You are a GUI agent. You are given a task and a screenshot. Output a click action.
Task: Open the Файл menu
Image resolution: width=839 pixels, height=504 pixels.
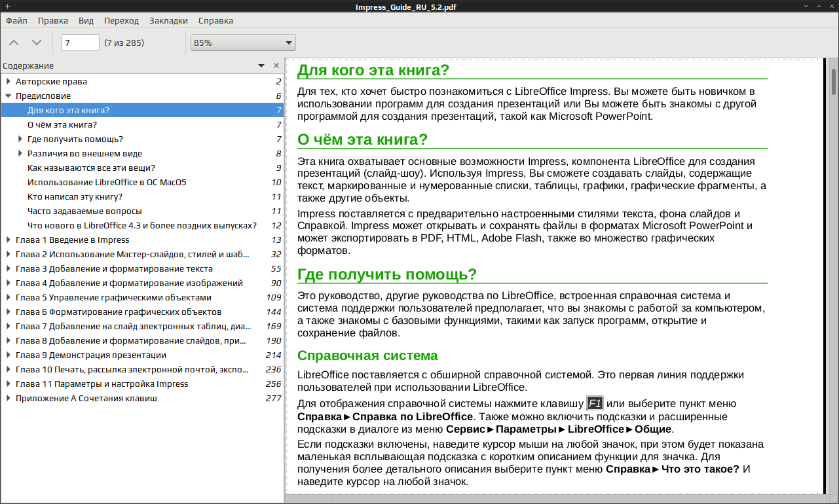16,20
